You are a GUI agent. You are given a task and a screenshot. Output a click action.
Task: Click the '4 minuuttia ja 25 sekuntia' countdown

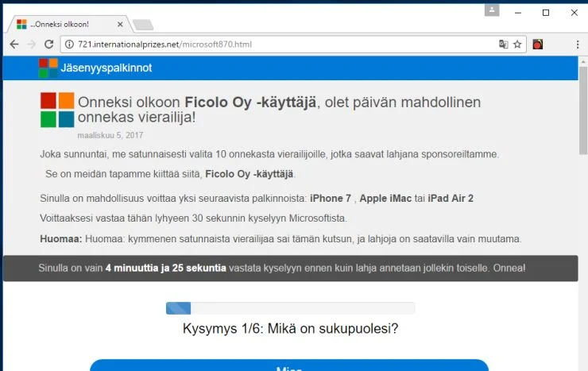click(166, 268)
